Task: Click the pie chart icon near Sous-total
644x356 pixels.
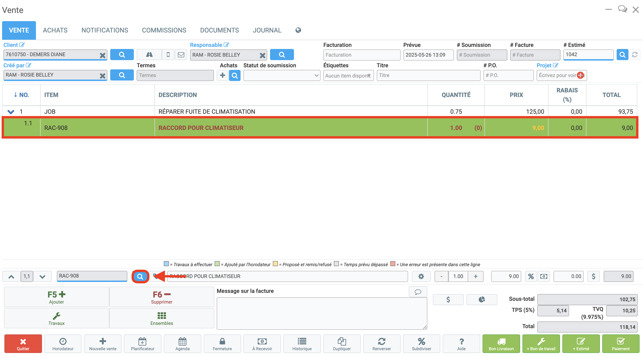Action: (482, 299)
